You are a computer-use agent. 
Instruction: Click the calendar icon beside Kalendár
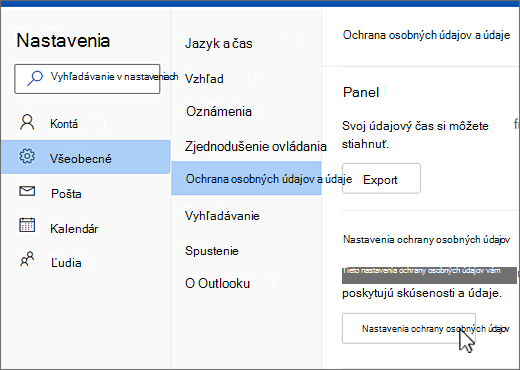27,225
